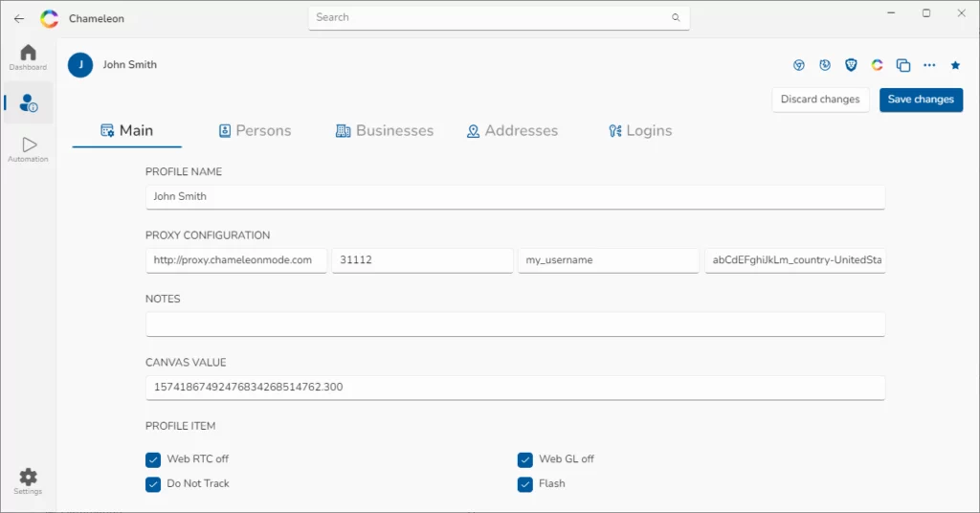The width and height of the screenshot is (980, 513).
Task: Open Settings gear in the sidebar
Action: [28, 481]
